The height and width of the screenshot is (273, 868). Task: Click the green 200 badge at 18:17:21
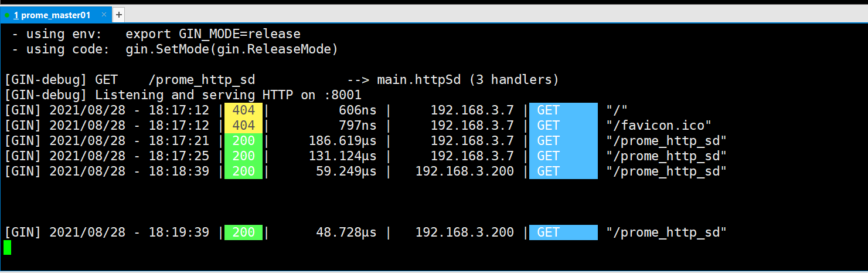pos(243,140)
